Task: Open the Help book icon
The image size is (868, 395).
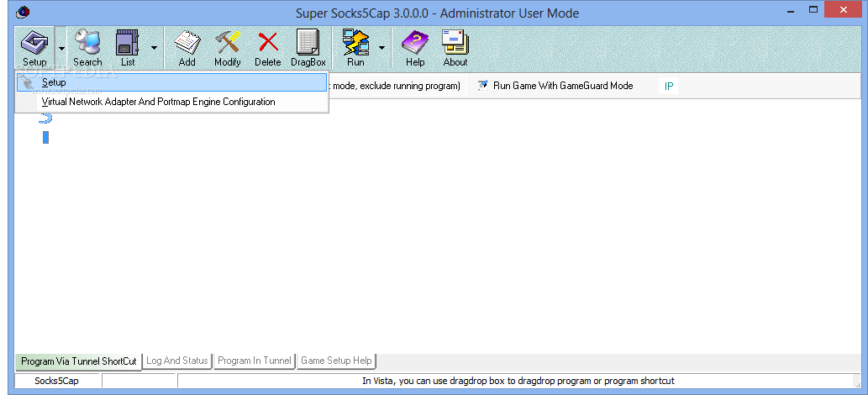Action: (x=415, y=48)
